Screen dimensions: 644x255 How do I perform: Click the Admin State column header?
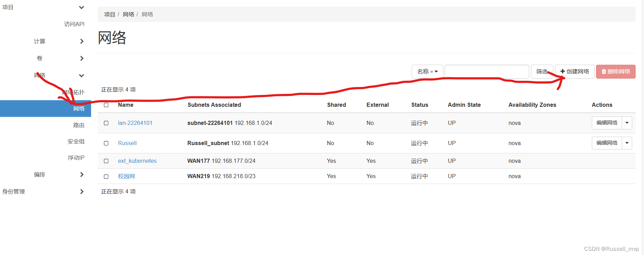464,105
